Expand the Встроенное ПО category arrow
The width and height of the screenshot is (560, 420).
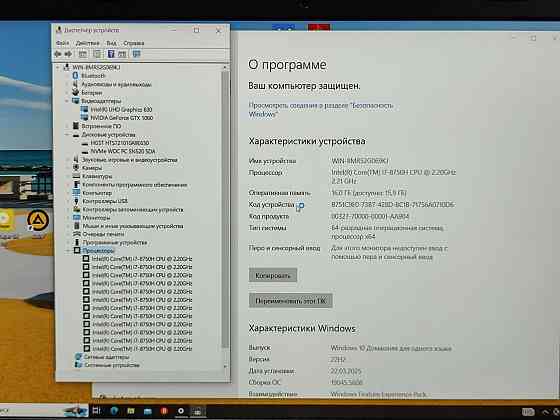click(68, 126)
